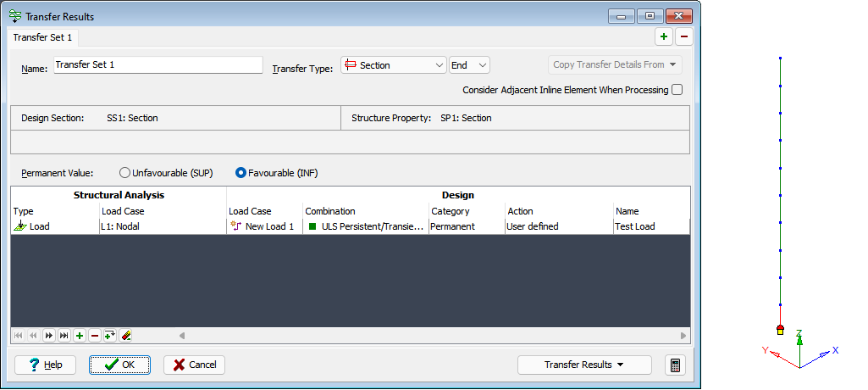Click the Load type cell
The image size is (868, 390).
point(55,226)
